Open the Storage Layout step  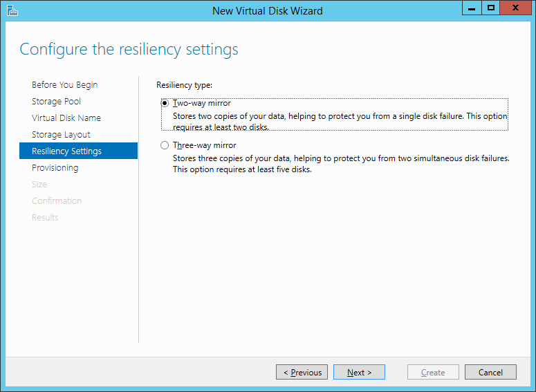click(61, 135)
